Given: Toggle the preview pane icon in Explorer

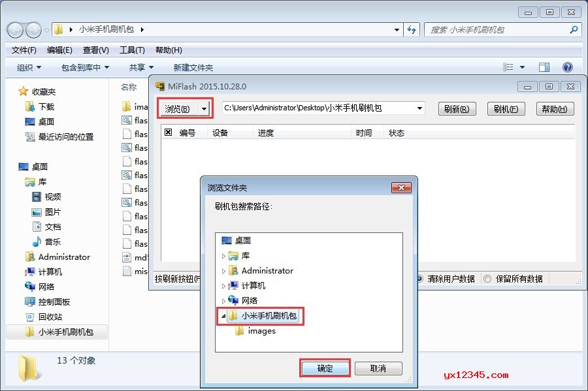Looking at the screenshot, I should coord(544,67).
